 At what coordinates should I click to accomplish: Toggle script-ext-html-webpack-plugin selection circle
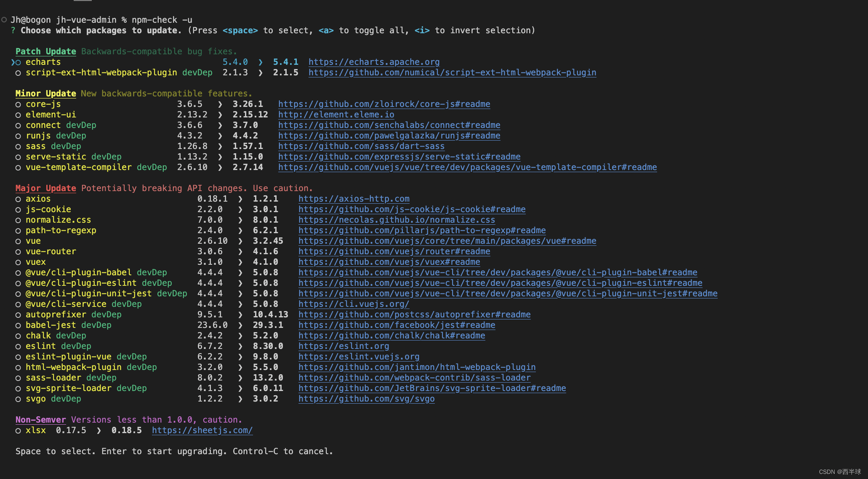(x=18, y=73)
